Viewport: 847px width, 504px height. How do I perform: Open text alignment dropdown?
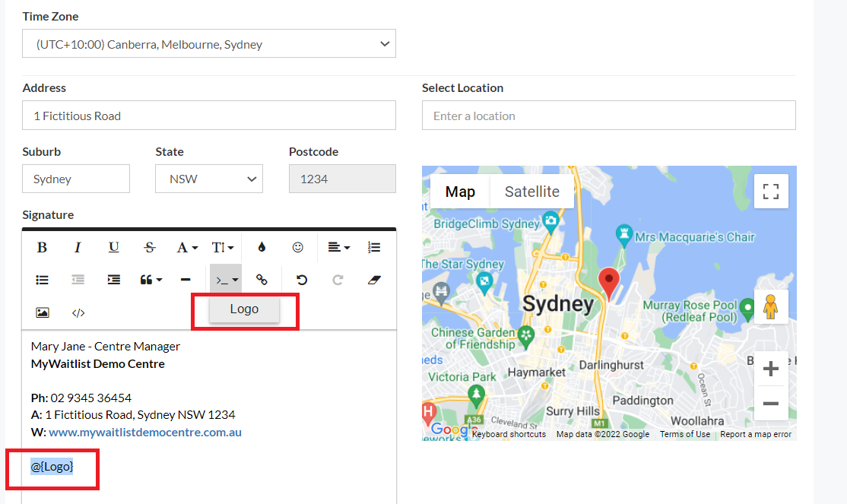[x=338, y=247]
